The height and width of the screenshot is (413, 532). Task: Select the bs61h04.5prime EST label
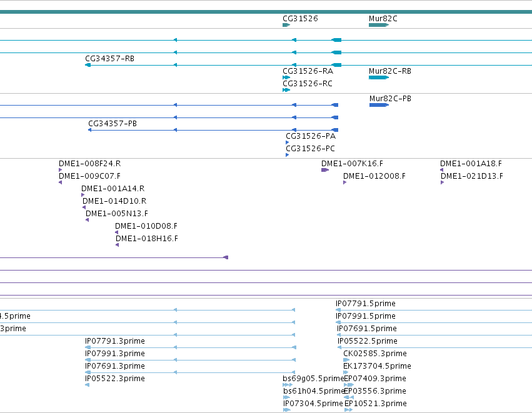pyautogui.click(x=313, y=392)
